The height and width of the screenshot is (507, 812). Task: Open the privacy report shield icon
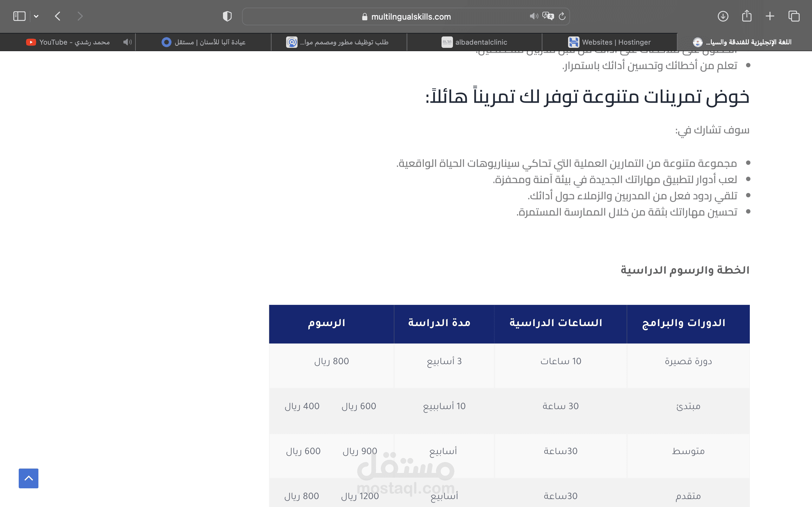(227, 16)
